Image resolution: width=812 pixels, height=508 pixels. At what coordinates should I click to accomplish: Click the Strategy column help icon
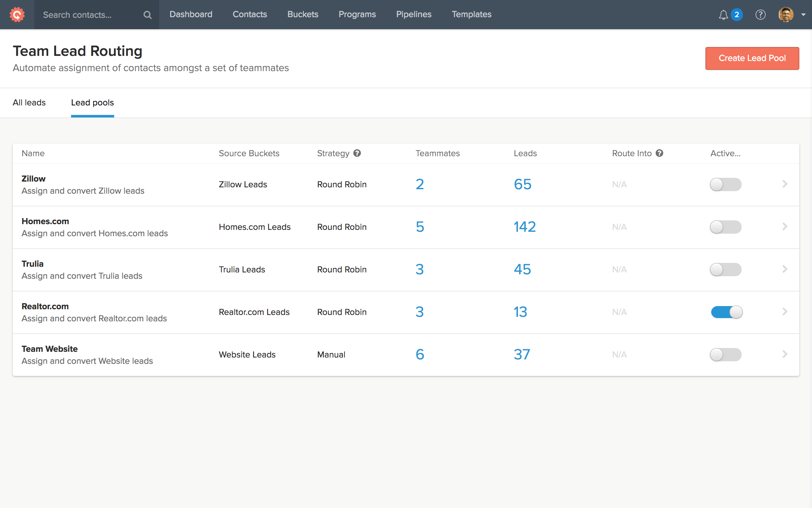357,153
